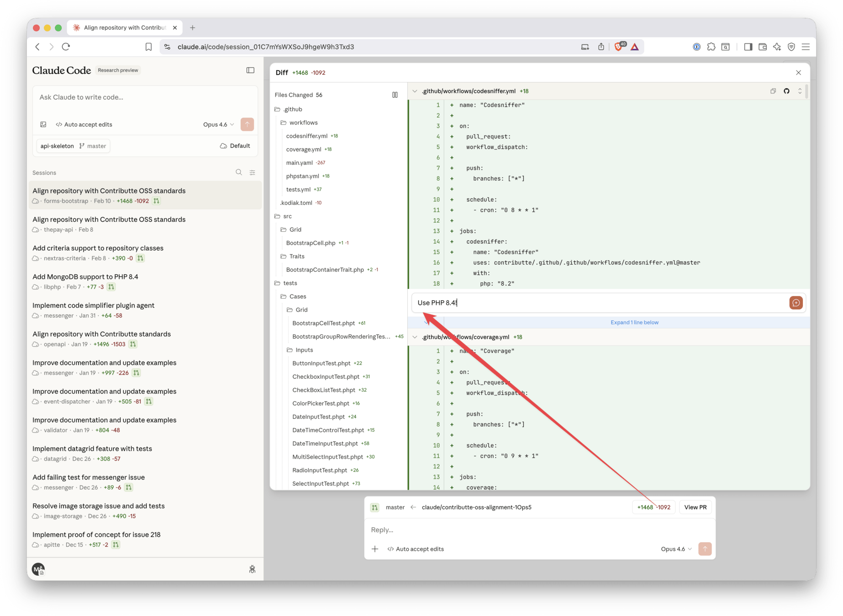
Task: Open the +1468 -1092 diff stats button
Action: pos(653,507)
